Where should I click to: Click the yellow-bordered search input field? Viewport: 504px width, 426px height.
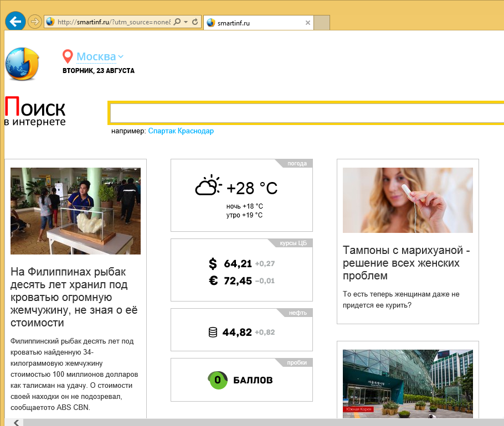pyautogui.click(x=306, y=113)
